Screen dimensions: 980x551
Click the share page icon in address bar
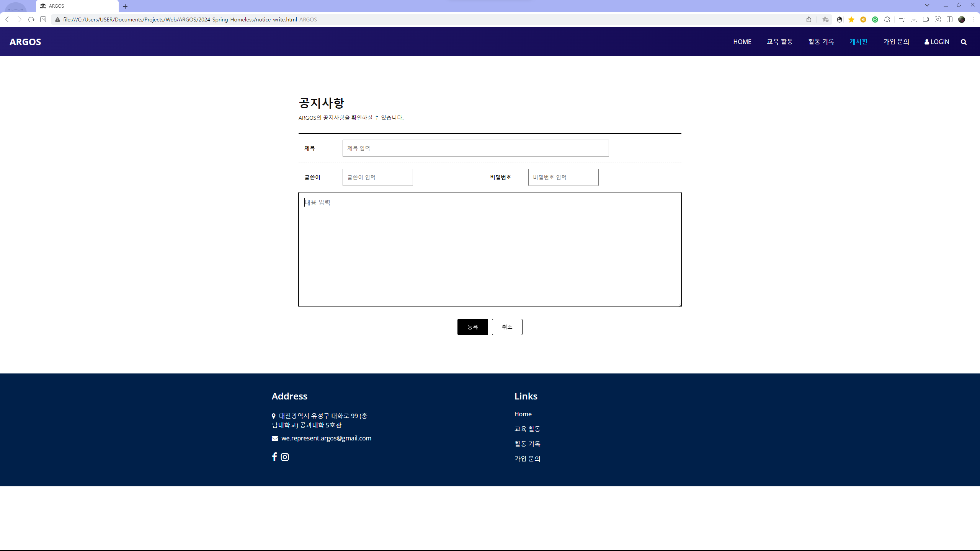(809, 20)
